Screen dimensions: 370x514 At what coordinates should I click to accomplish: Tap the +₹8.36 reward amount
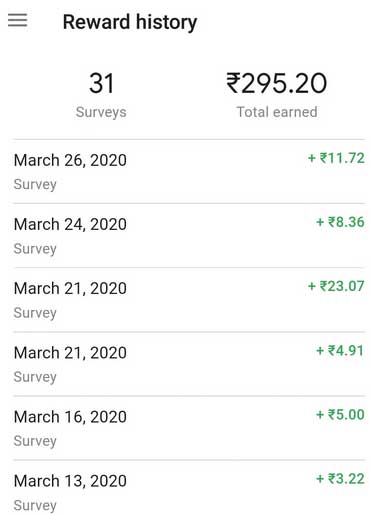point(340,222)
